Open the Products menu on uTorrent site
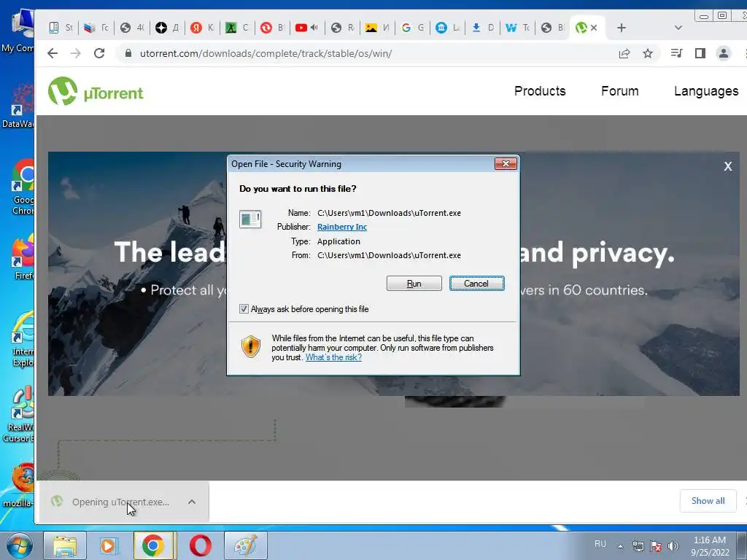This screenshot has height=560, width=747. [x=540, y=91]
